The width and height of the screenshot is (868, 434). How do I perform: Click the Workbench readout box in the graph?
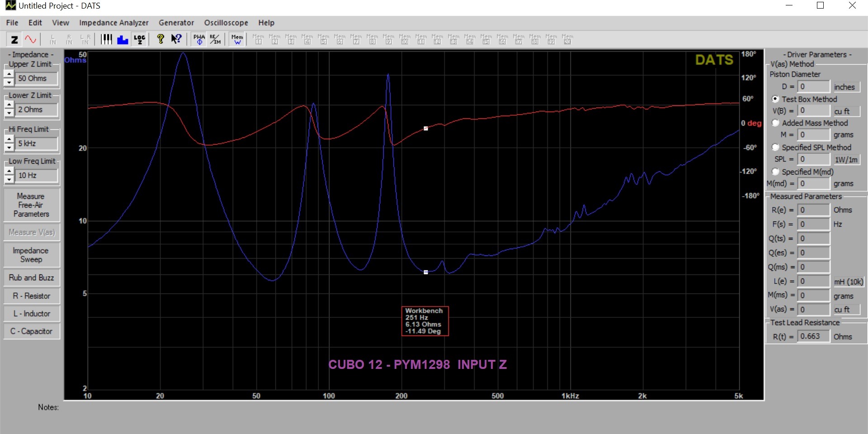coord(425,321)
